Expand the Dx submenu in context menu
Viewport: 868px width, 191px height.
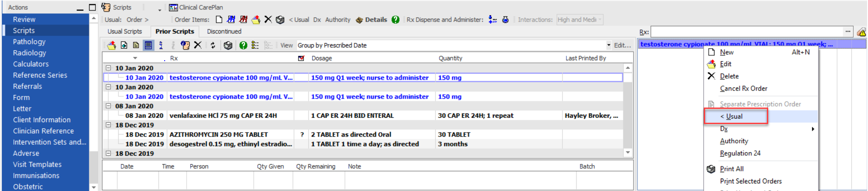(x=813, y=129)
